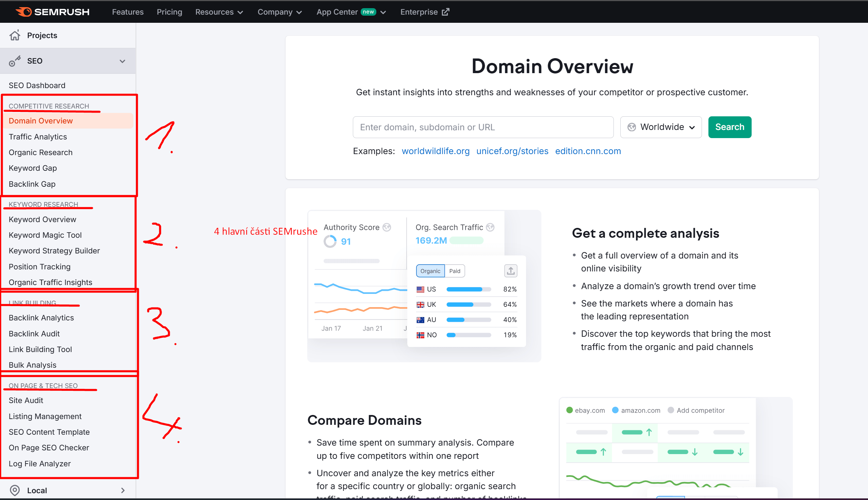Click the Authority Score donut chart

(330, 241)
